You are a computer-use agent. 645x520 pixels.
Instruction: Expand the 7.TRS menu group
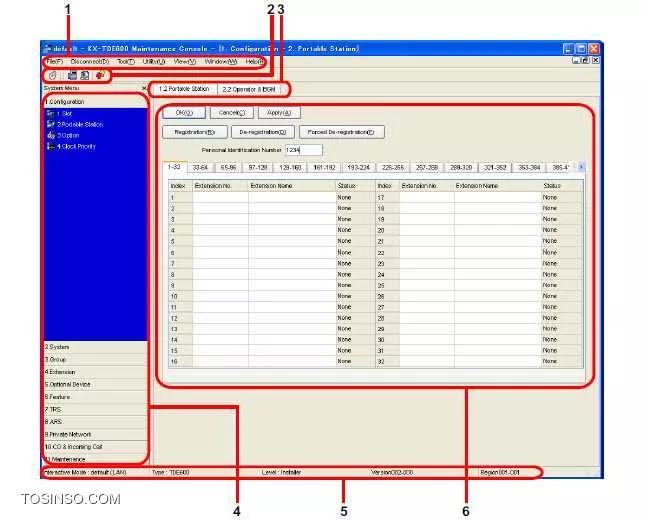point(95,409)
